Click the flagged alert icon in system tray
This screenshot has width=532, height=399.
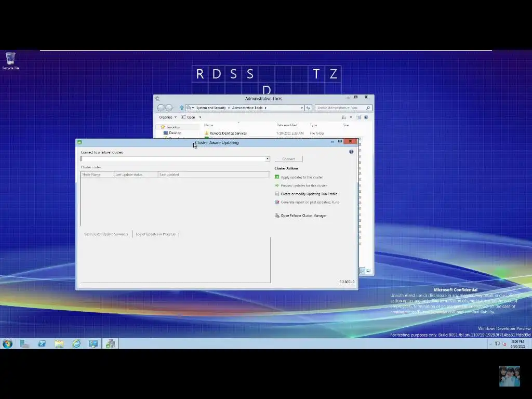click(504, 344)
